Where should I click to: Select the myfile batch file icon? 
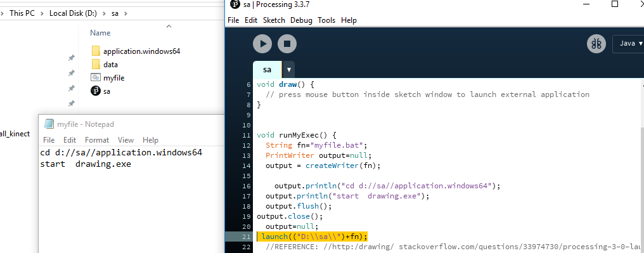[96, 77]
